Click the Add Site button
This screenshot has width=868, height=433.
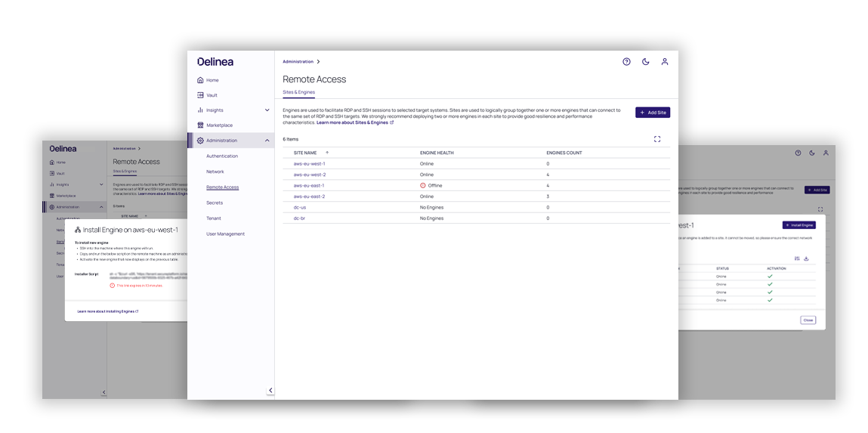click(652, 113)
